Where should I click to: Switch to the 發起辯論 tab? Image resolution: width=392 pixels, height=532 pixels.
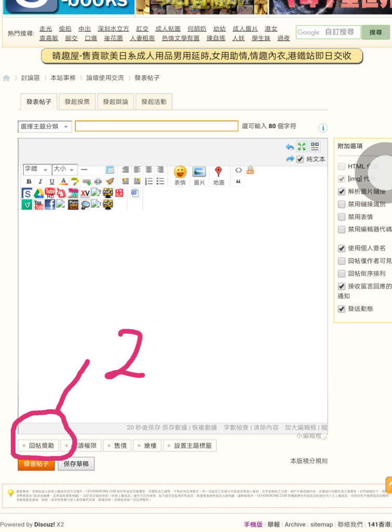pyautogui.click(x=115, y=102)
